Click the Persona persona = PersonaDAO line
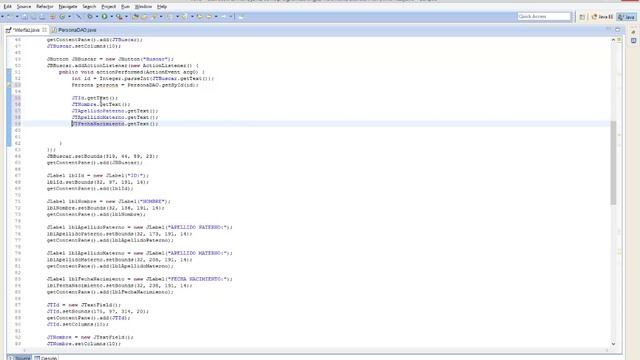Screen dimensions: 640x360 click(x=135, y=85)
